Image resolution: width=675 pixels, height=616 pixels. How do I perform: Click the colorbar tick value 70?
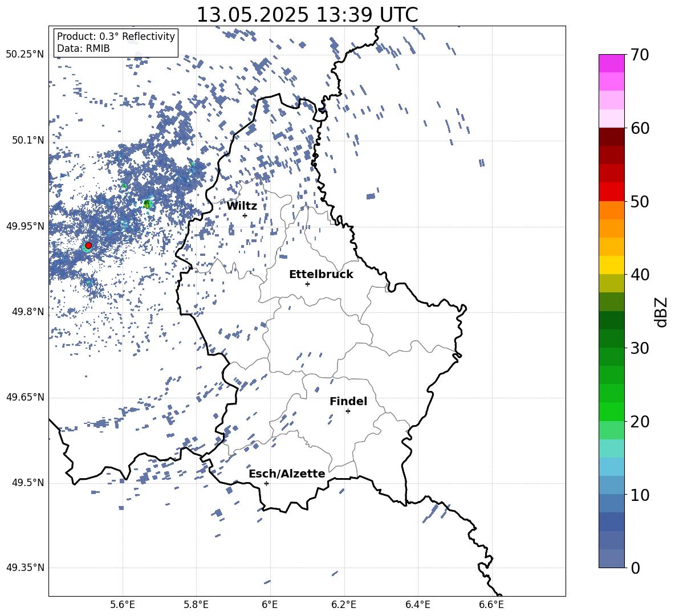(x=640, y=55)
